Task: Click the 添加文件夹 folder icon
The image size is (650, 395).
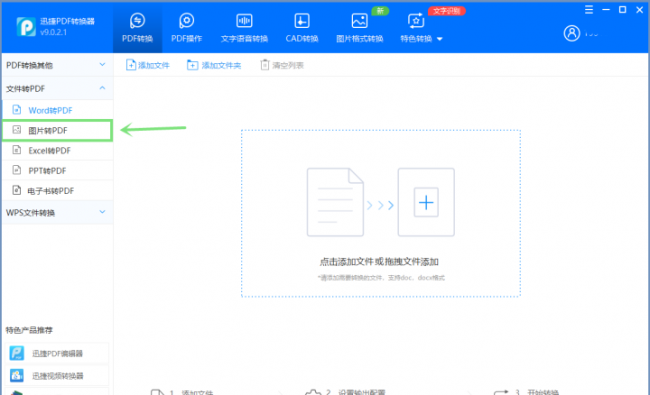Action: [192, 65]
